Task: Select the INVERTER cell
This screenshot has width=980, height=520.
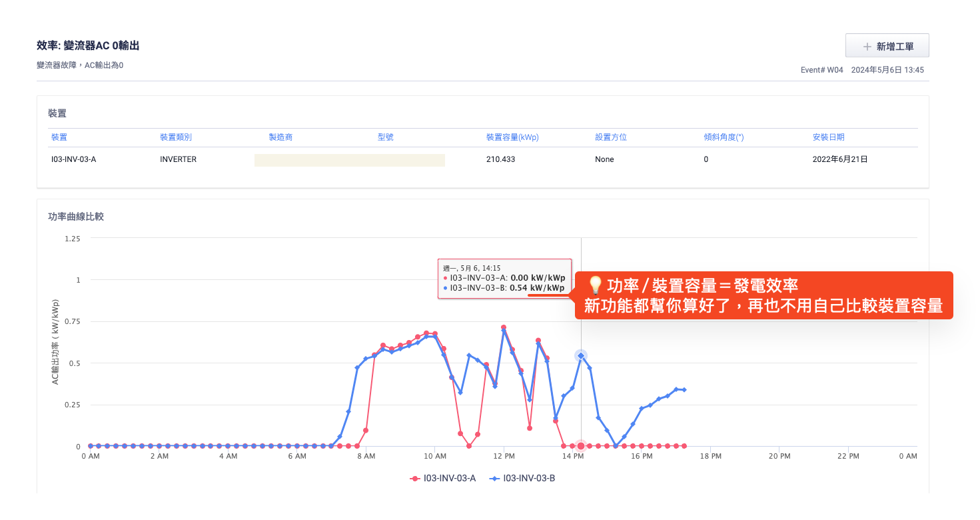Action: (178, 159)
